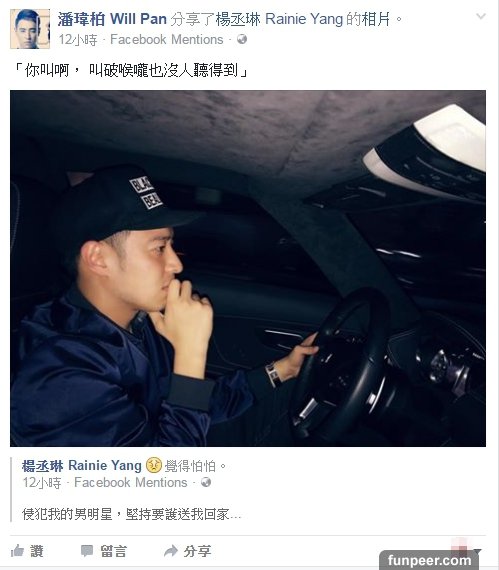This screenshot has width=499, height=570.
Task: Click the thumbs-up like icon
Action: pos(17,551)
